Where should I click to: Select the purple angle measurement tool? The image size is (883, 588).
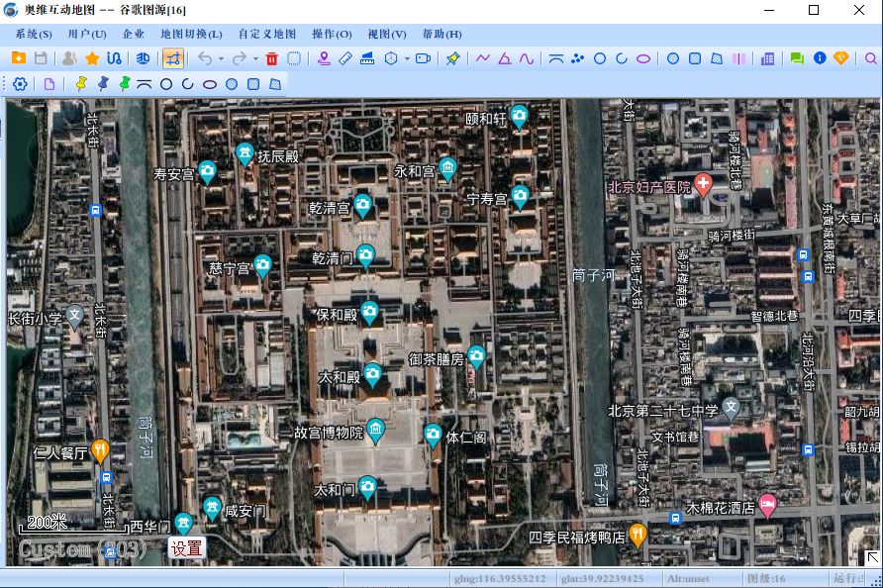point(505,58)
